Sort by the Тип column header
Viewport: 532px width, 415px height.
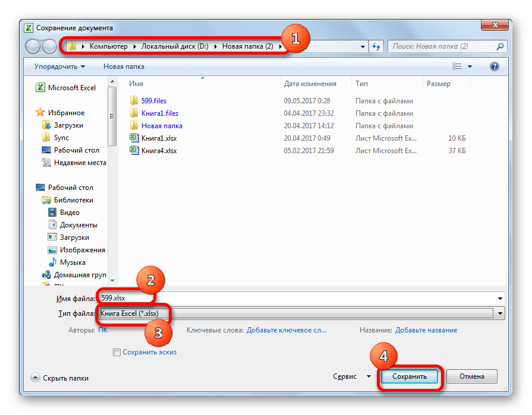point(361,84)
